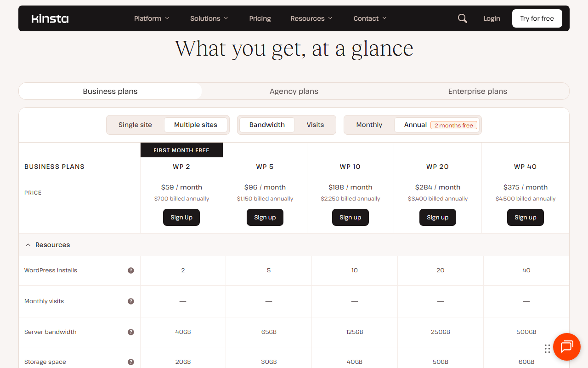Click the 500GB bandwidth cell
Image resolution: width=588 pixels, height=368 pixels.
click(x=526, y=332)
